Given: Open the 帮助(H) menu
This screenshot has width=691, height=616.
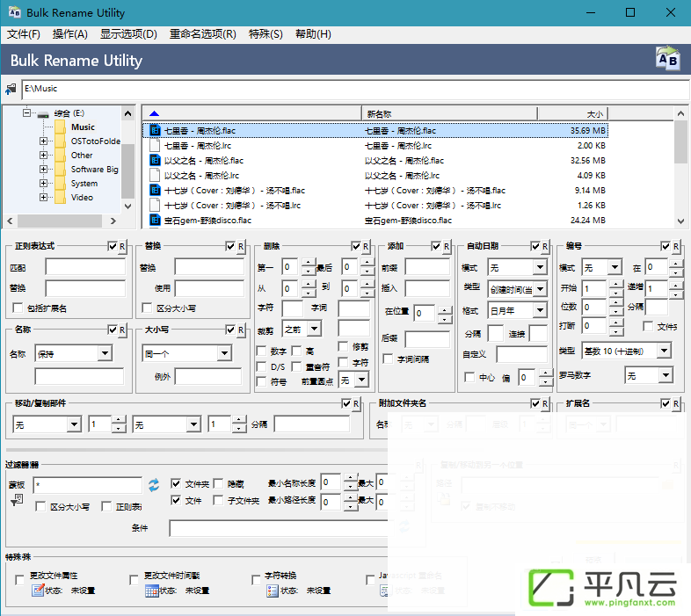Looking at the screenshot, I should (x=313, y=34).
